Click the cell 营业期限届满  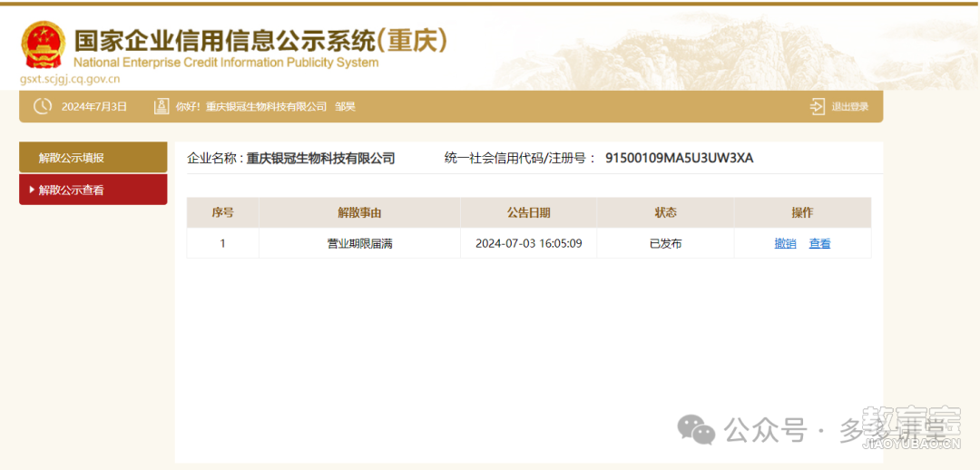pos(359,244)
